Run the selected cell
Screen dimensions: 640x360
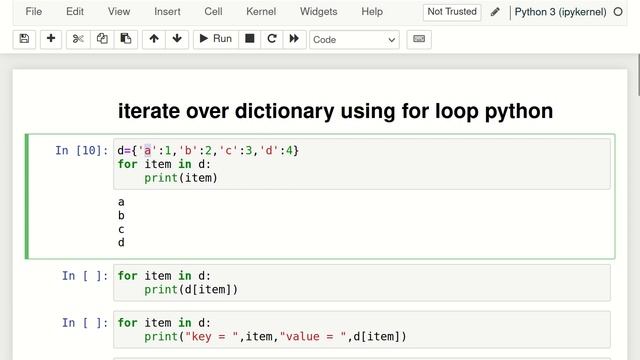[216, 39]
